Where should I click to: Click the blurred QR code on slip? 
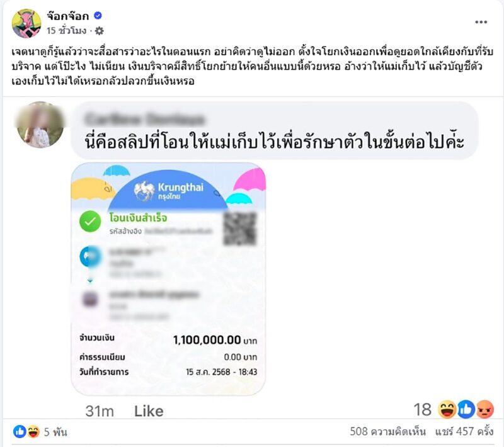click(240, 229)
